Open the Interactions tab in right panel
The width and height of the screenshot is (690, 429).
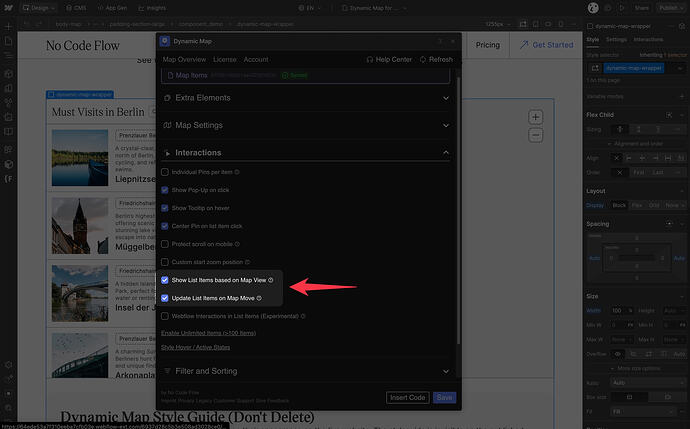[648, 40]
